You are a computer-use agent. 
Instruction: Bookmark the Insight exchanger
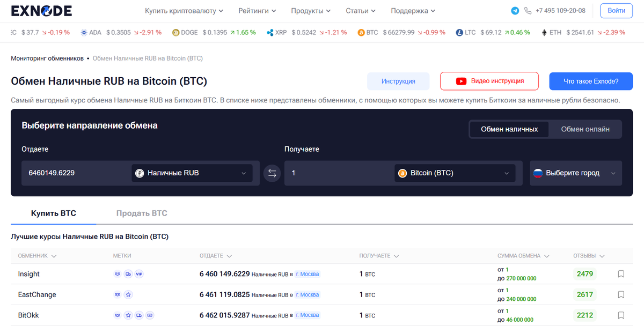coord(620,273)
